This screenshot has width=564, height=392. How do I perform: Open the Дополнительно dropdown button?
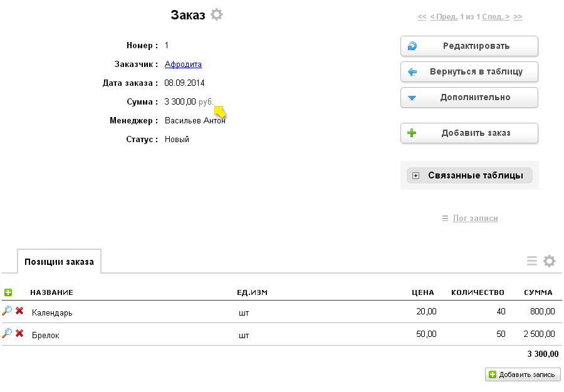click(x=469, y=98)
